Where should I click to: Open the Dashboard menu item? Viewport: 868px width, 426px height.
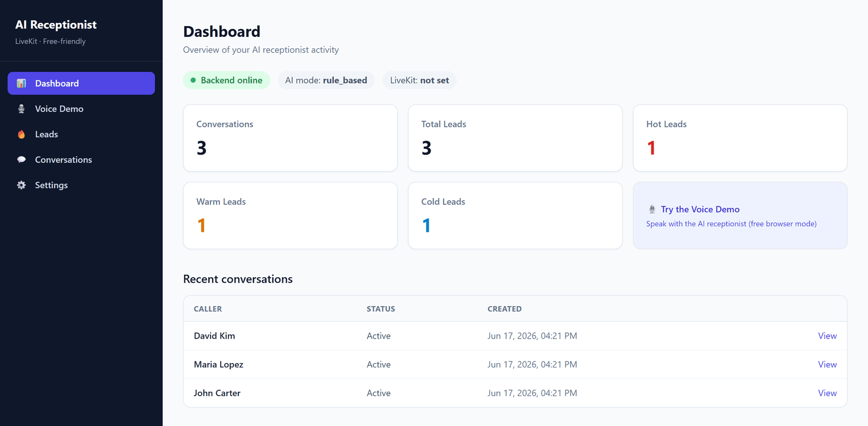[x=81, y=84]
